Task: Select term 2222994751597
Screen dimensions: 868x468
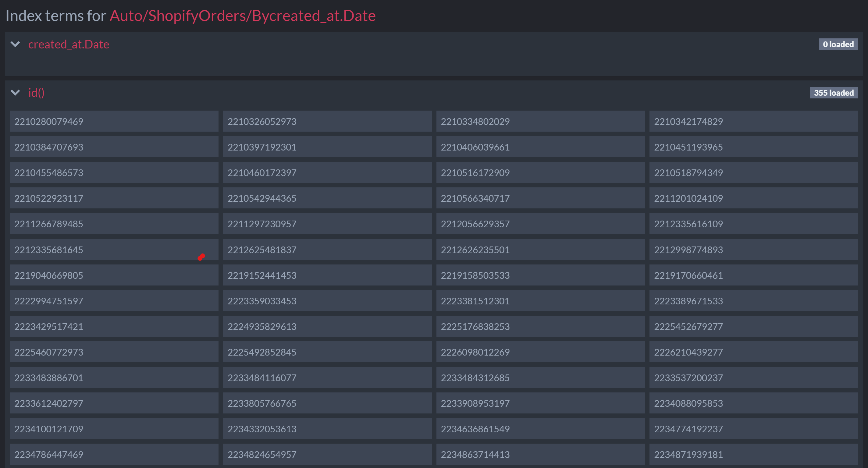Action: 114,301
